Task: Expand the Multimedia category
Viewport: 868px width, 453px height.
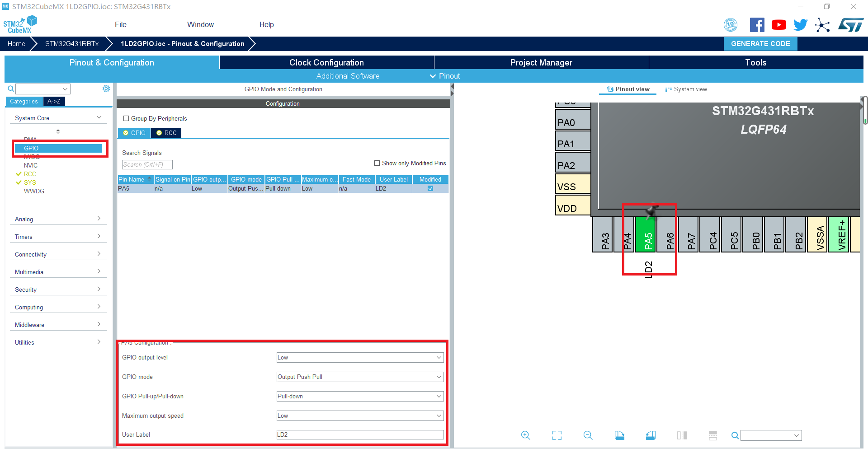Action: click(58, 272)
